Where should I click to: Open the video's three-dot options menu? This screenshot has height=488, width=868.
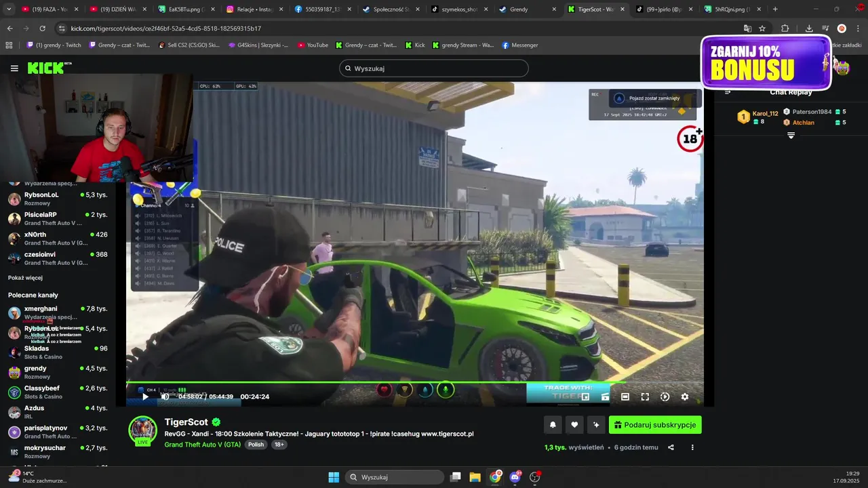click(692, 447)
